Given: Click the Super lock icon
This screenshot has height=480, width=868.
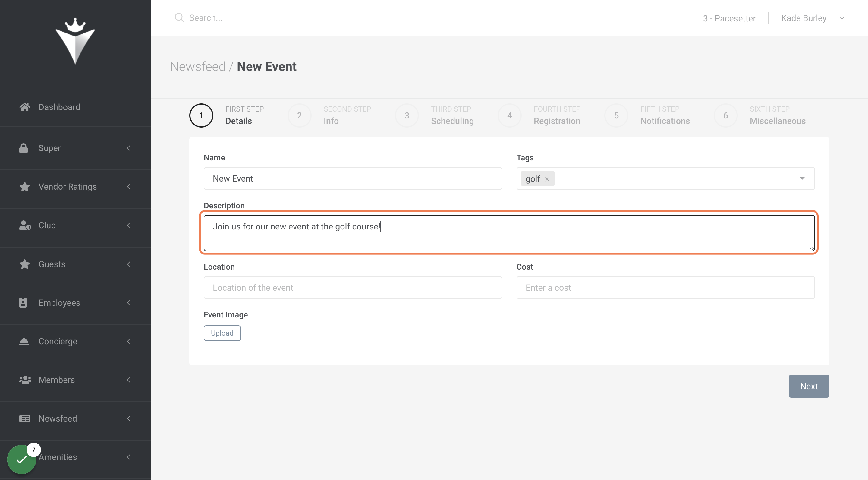Looking at the screenshot, I should coord(24,148).
